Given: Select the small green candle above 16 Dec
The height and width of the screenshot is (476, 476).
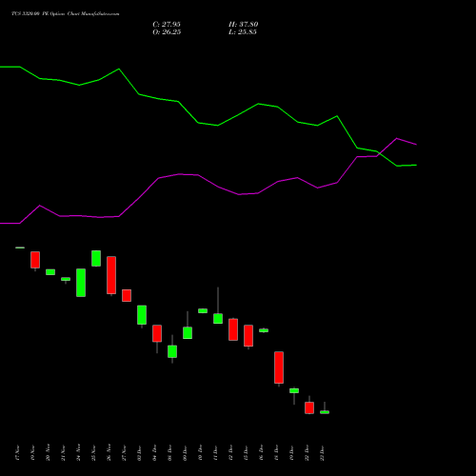Looking at the screenshot, I should pyautogui.click(x=264, y=330).
